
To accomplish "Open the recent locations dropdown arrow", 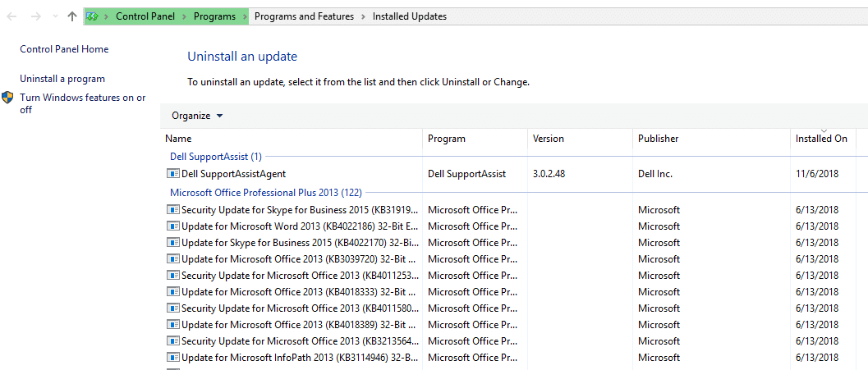I will click(x=54, y=16).
